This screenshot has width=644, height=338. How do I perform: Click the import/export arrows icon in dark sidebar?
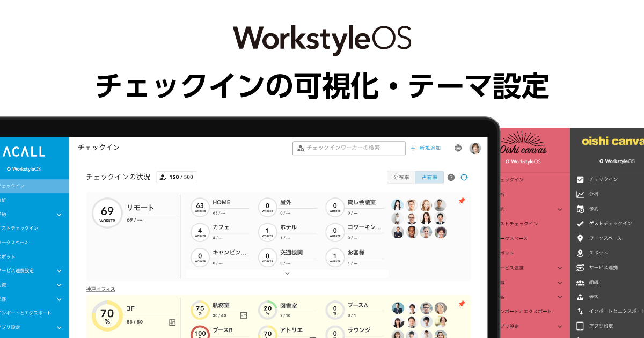click(580, 311)
